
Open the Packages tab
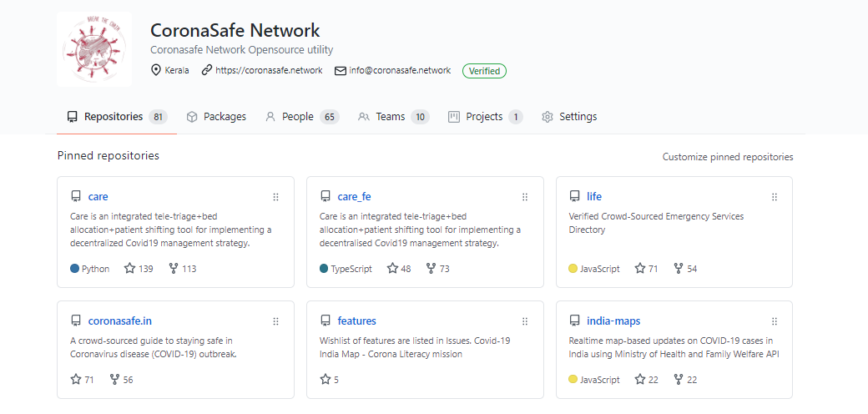pos(216,117)
